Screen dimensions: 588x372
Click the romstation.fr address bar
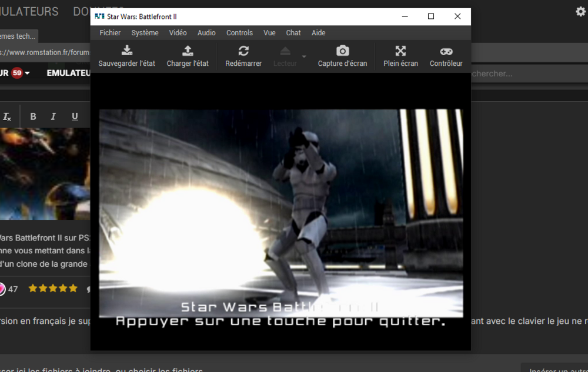[x=45, y=52]
